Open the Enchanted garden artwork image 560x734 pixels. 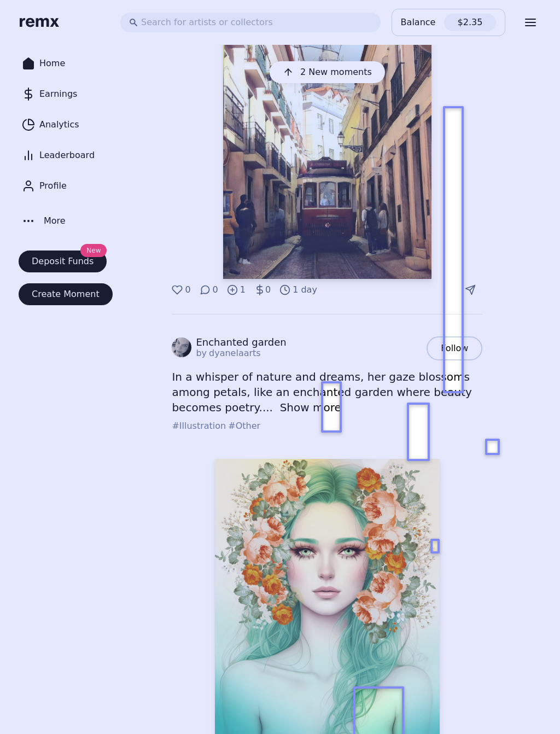[327, 596]
